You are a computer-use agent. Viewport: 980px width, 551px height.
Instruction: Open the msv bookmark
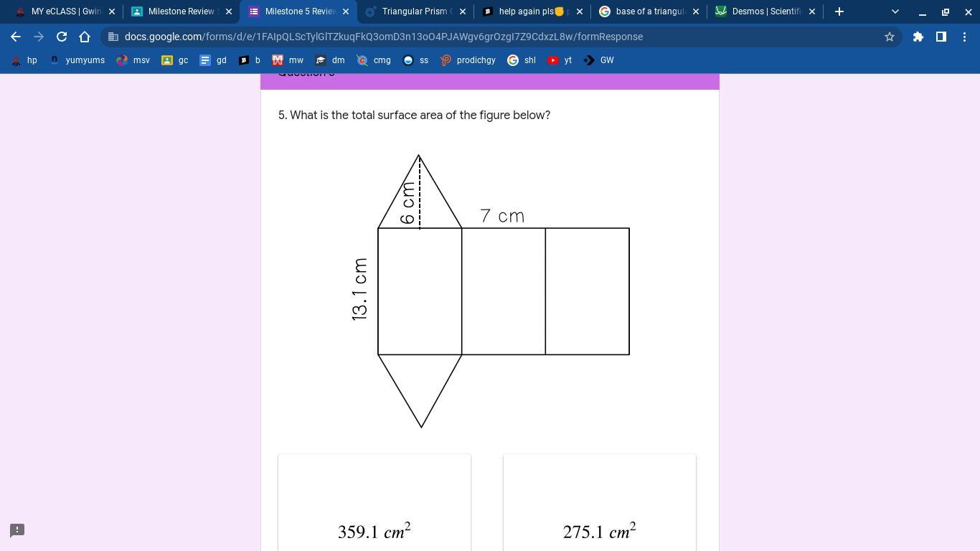[x=133, y=60]
